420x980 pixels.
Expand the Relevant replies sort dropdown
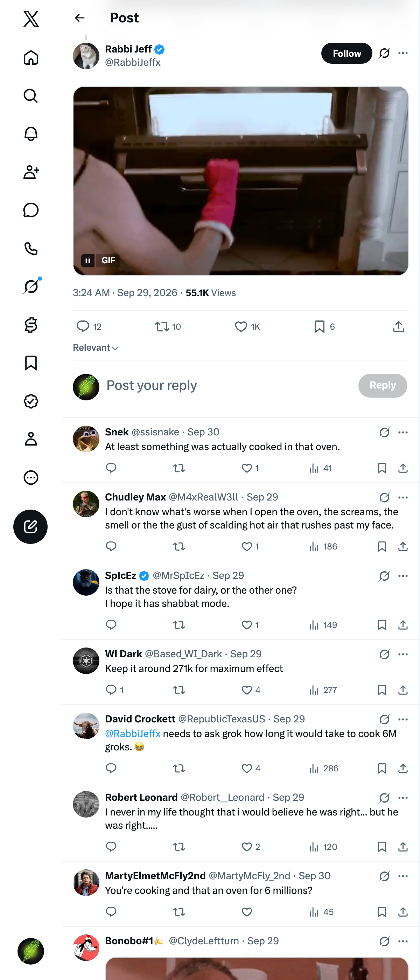click(x=96, y=348)
